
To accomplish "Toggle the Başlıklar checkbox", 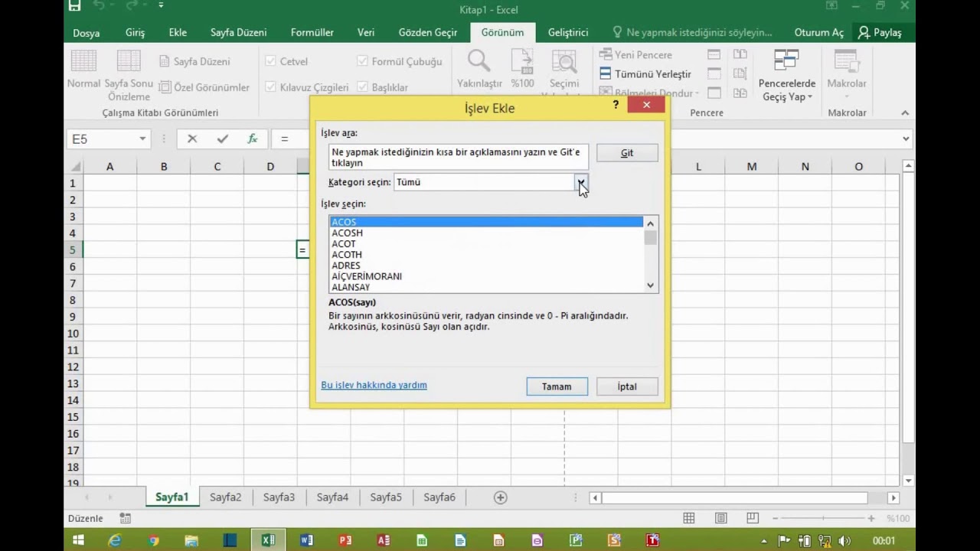I will click(362, 87).
